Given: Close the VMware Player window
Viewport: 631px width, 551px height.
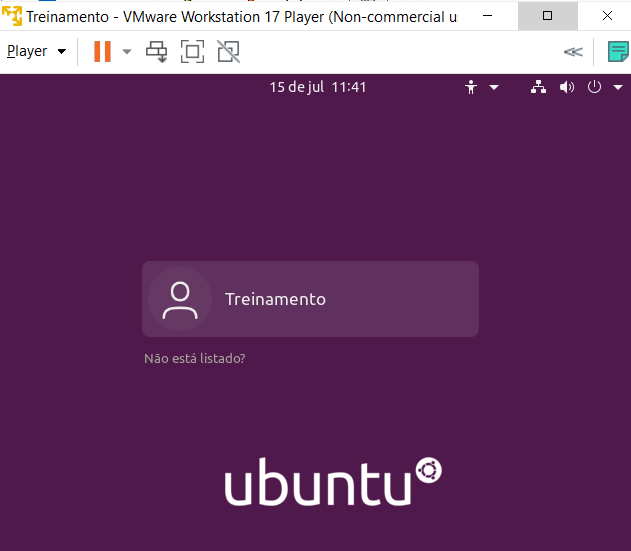Looking at the screenshot, I should (x=607, y=16).
